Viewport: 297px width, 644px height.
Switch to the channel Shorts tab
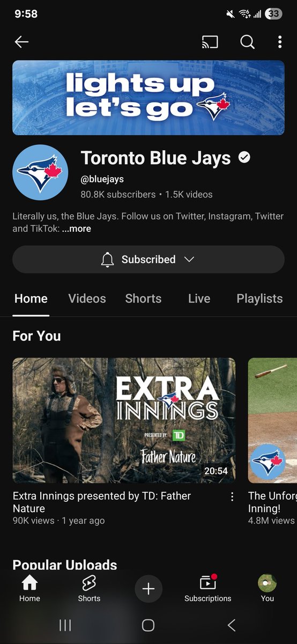pyautogui.click(x=143, y=298)
